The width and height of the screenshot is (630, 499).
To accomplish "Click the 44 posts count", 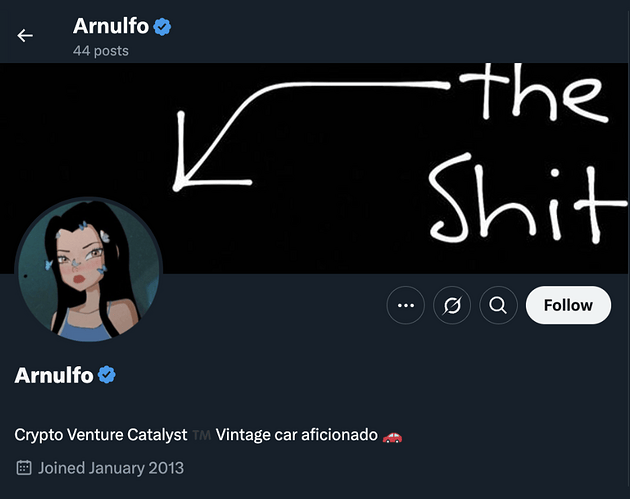I will pos(101,51).
